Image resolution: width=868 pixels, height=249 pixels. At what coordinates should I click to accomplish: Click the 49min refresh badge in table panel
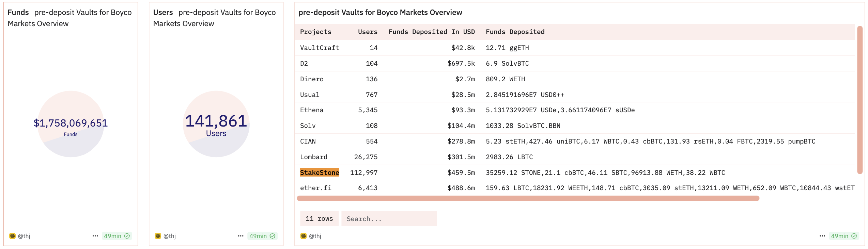(x=844, y=236)
